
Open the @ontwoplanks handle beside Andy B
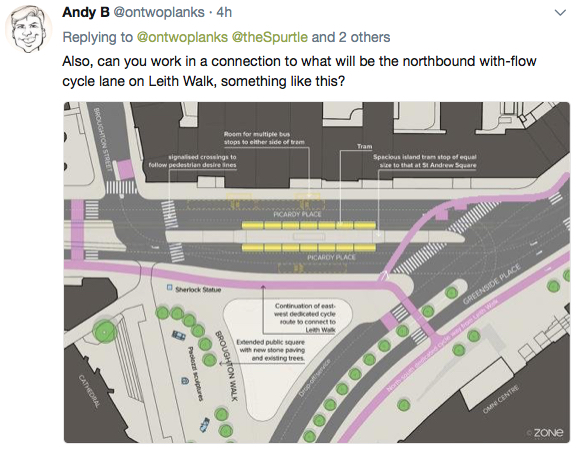[159, 13]
